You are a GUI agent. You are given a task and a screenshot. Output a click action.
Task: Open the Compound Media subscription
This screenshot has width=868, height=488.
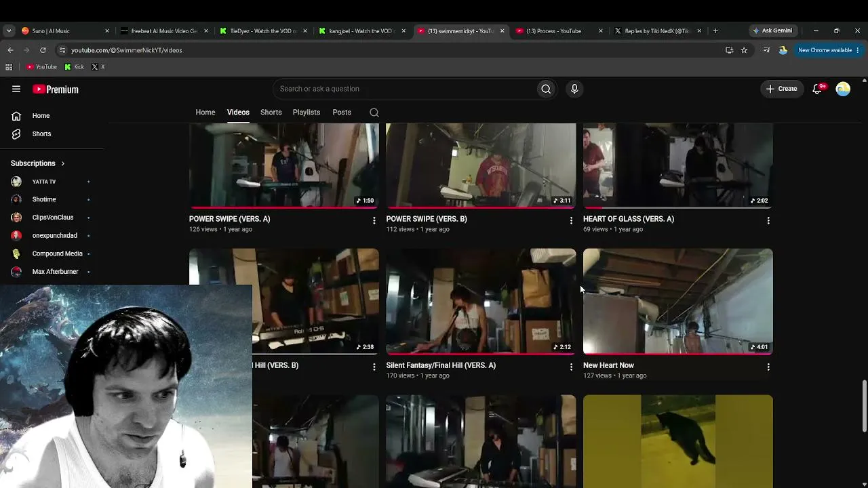52,253
